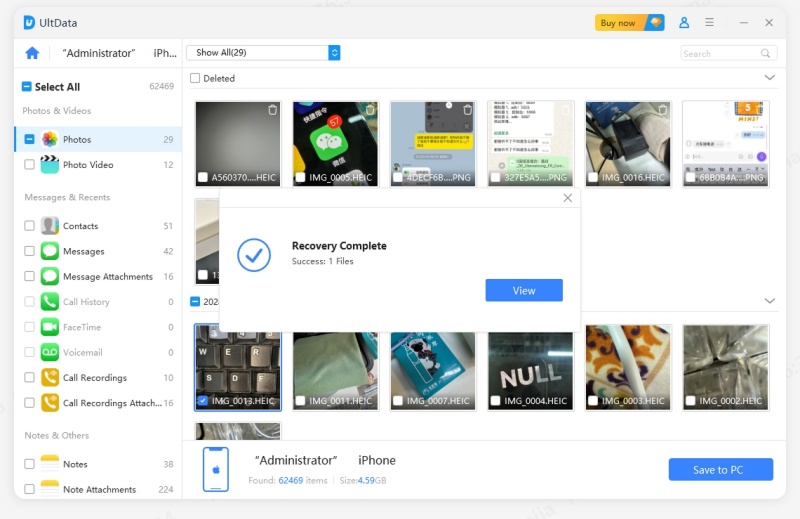The height and width of the screenshot is (519, 800).
Task: Check the Deleted group checkbox
Action: point(195,78)
